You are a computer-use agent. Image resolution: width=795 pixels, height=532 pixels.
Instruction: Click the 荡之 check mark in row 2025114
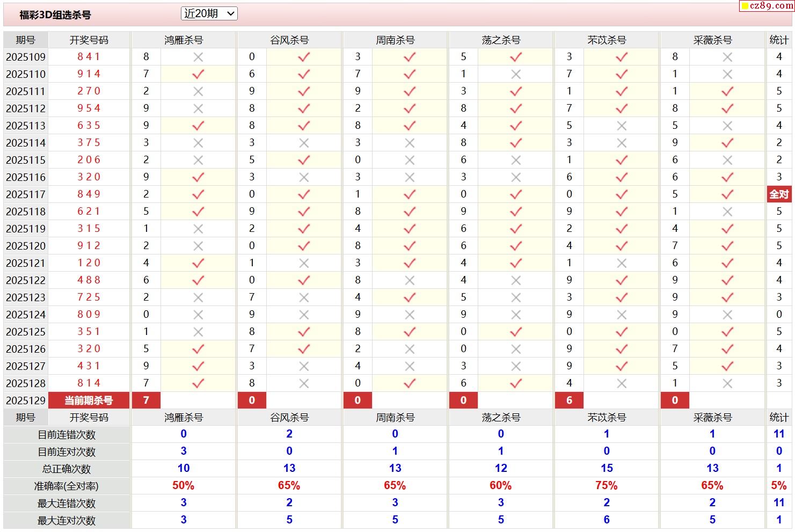tap(516, 143)
